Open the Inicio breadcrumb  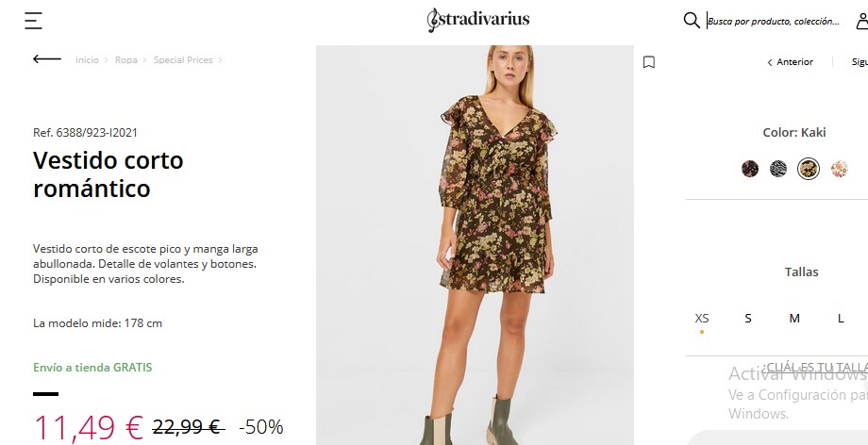click(87, 59)
